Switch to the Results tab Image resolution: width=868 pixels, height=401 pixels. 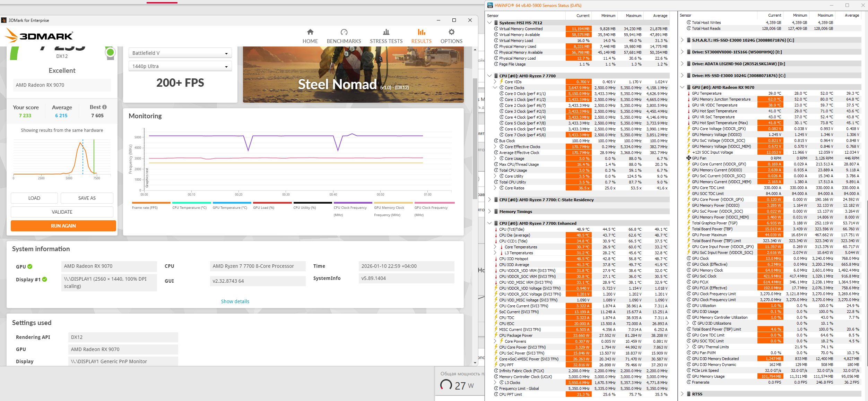coord(421,36)
